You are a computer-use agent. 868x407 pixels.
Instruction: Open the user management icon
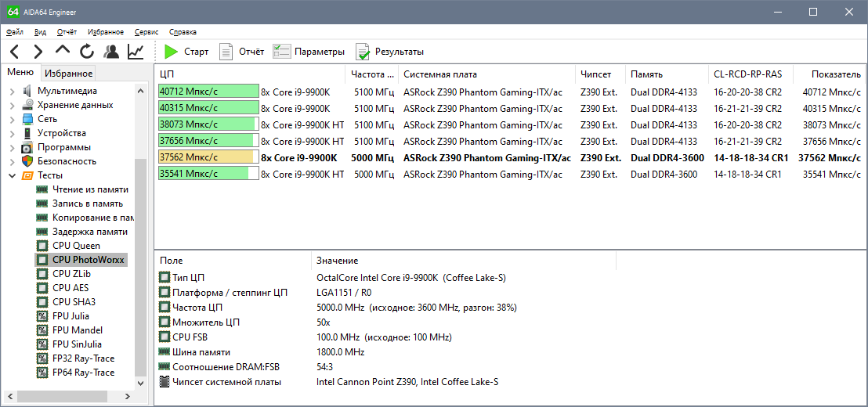[111, 52]
